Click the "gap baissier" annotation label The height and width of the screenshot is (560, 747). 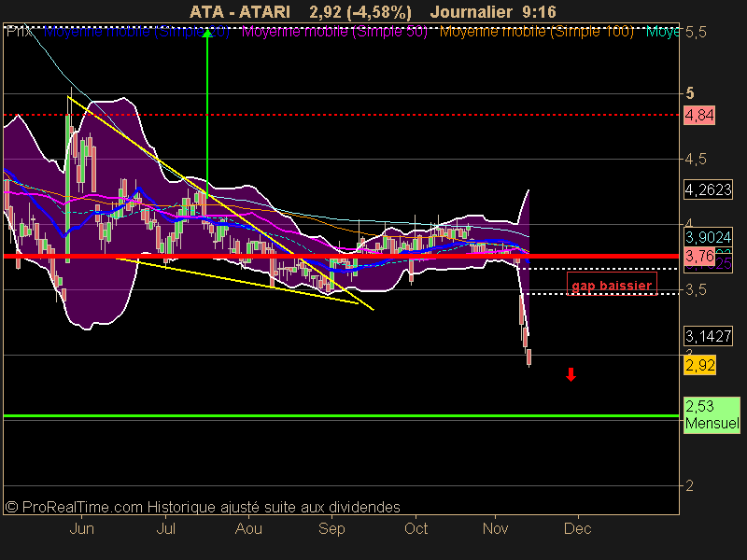click(612, 286)
